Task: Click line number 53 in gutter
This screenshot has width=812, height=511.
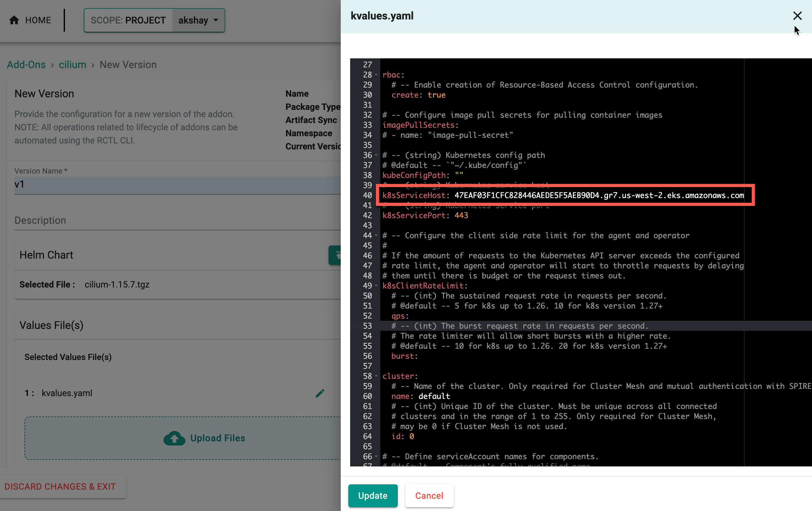Action: (367, 326)
